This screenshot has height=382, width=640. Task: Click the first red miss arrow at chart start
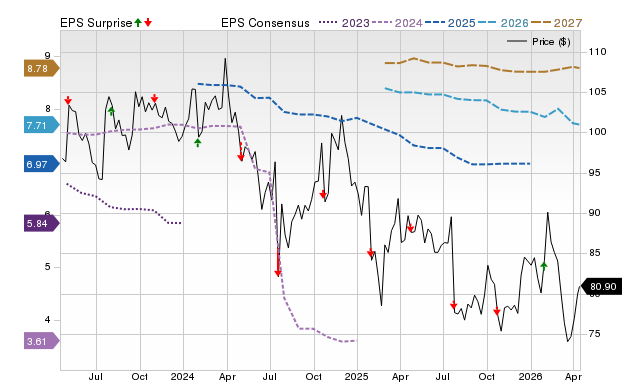tap(68, 100)
